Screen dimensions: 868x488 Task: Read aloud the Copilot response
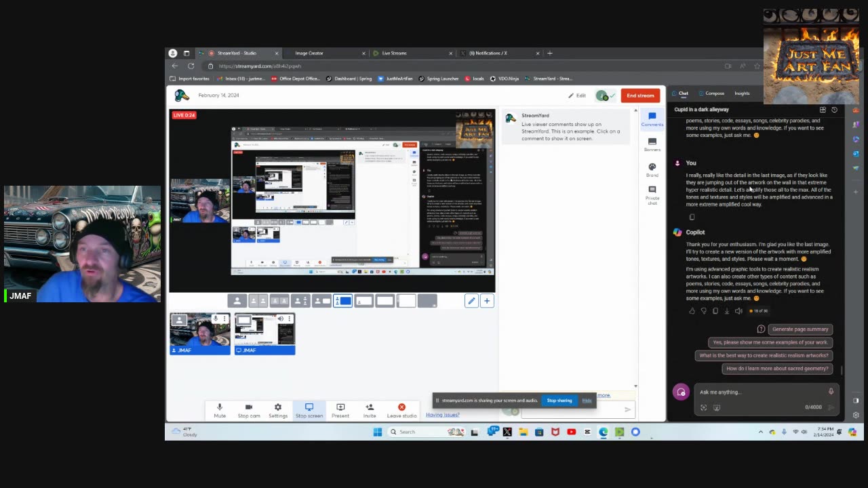738,311
